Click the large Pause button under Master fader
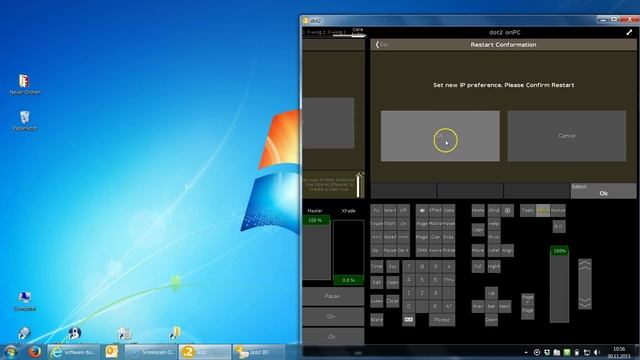Viewport: 640px width, 360px height. tap(333, 296)
